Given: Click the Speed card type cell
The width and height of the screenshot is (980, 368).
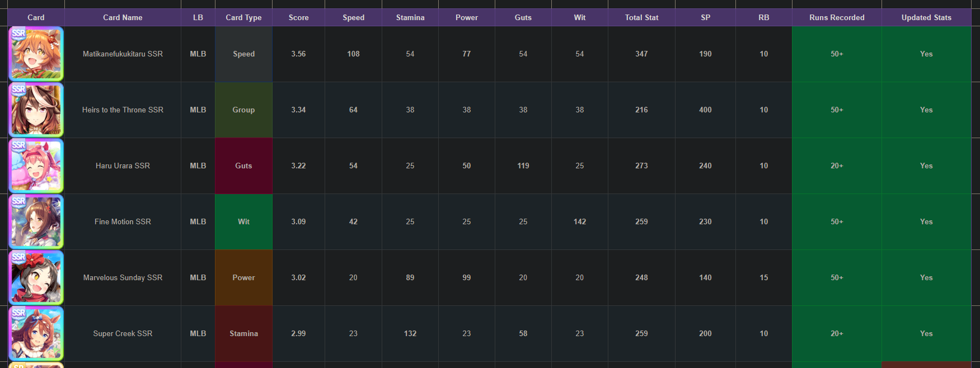Looking at the screenshot, I should point(243,54).
